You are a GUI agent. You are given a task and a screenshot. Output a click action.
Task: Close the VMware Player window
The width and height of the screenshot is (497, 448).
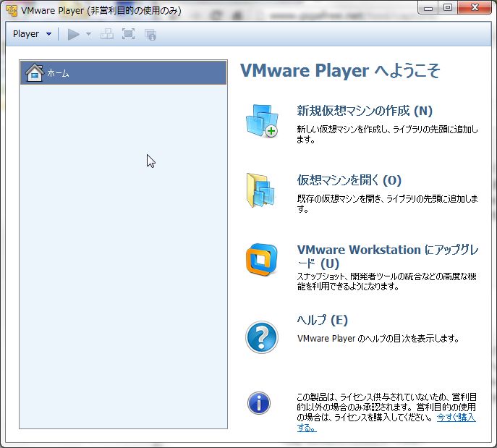pos(475,8)
